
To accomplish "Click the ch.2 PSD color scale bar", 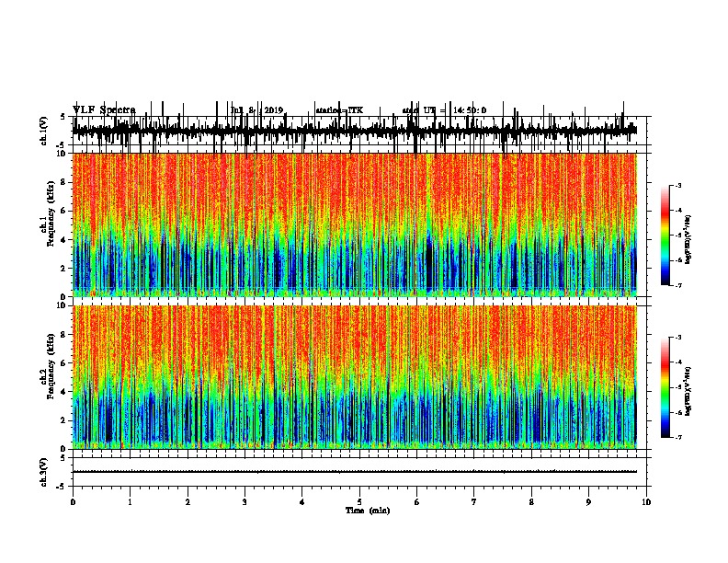I will (x=665, y=387).
